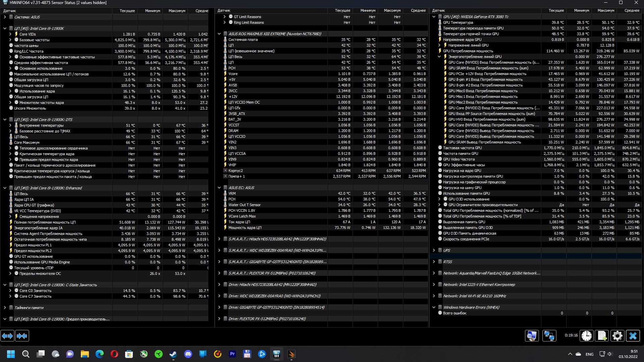Open sensor settings with the gear icon
644x362 pixels.
617,336
